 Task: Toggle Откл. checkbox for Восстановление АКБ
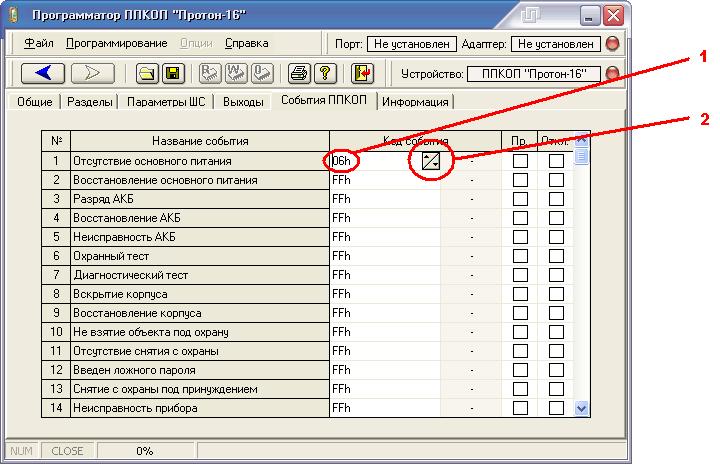[x=556, y=218]
